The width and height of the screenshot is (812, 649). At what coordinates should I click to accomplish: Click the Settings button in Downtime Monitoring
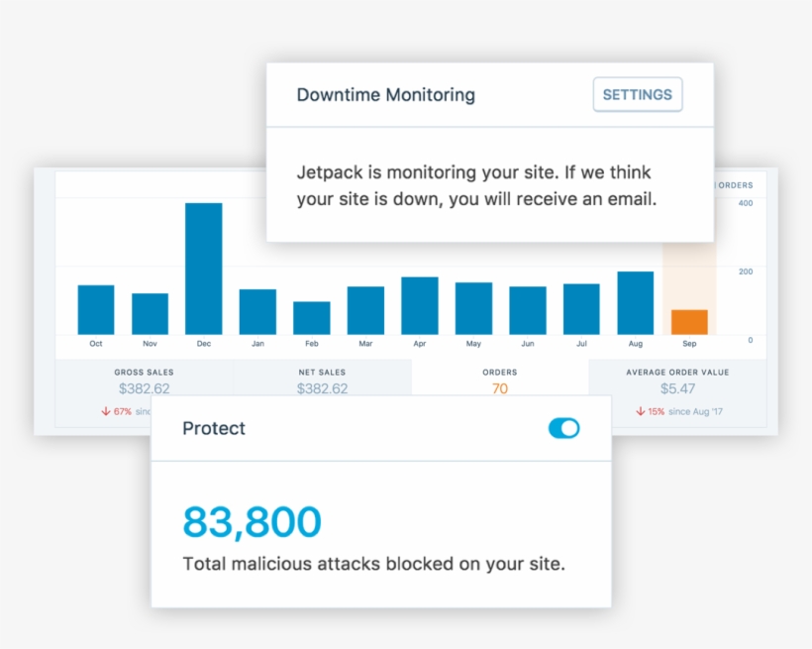637,95
